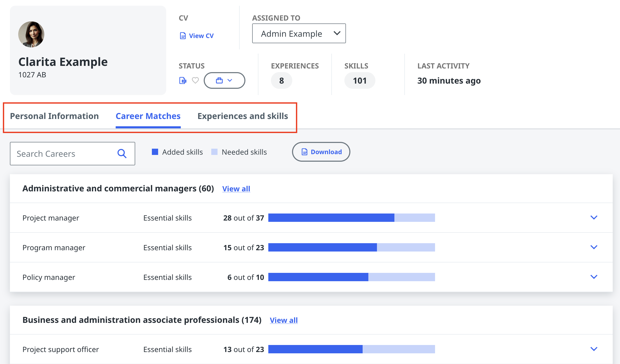Expand the Policy manager row

[594, 277]
